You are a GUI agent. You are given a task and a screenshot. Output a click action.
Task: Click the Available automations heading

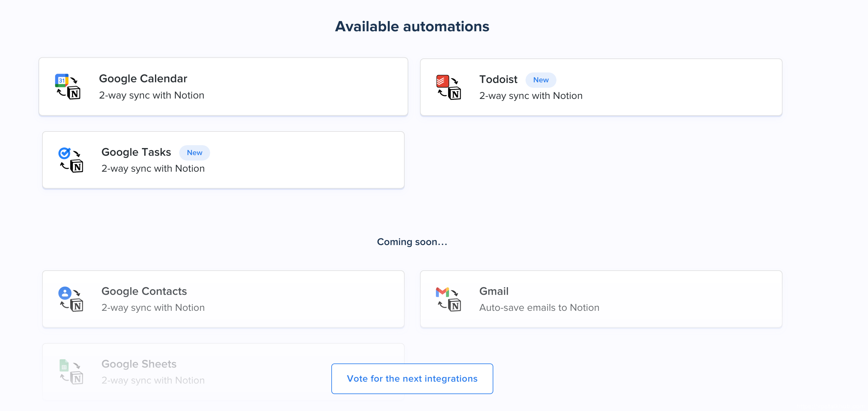(x=412, y=26)
